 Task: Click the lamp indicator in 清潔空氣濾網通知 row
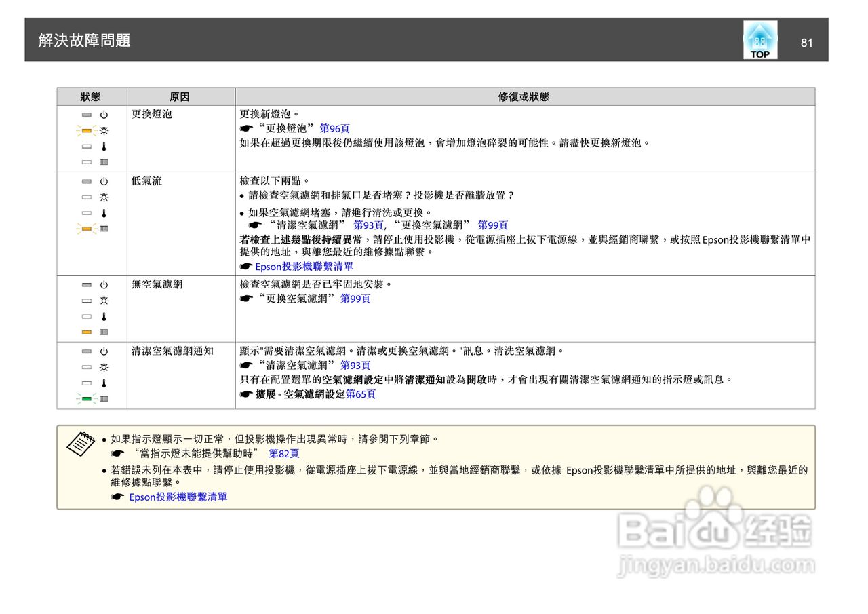tap(87, 367)
